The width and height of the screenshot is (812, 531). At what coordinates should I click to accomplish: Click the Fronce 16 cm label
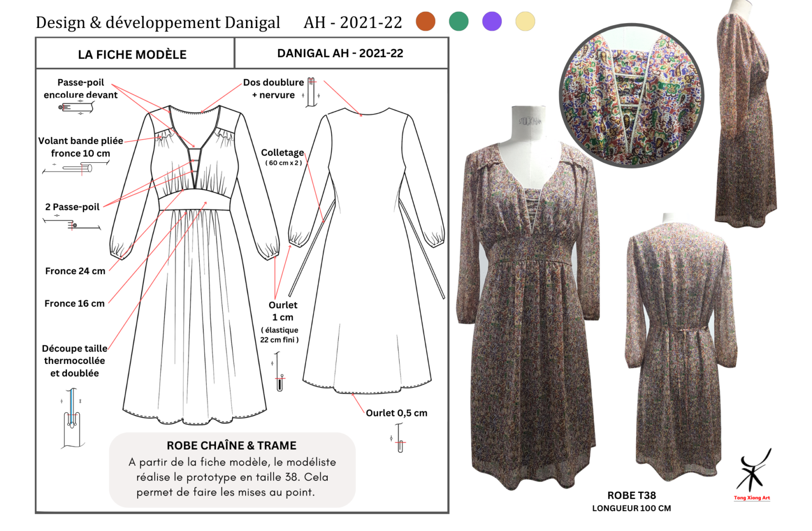pos(74,303)
